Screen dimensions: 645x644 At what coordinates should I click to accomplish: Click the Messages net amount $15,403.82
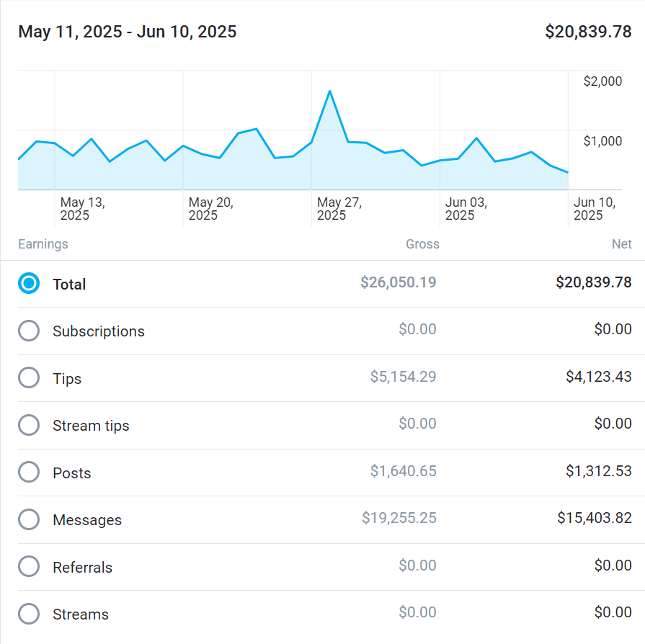[x=594, y=518]
